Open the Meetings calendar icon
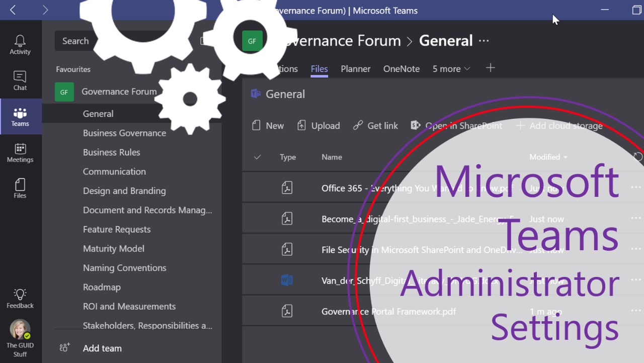 (20, 153)
